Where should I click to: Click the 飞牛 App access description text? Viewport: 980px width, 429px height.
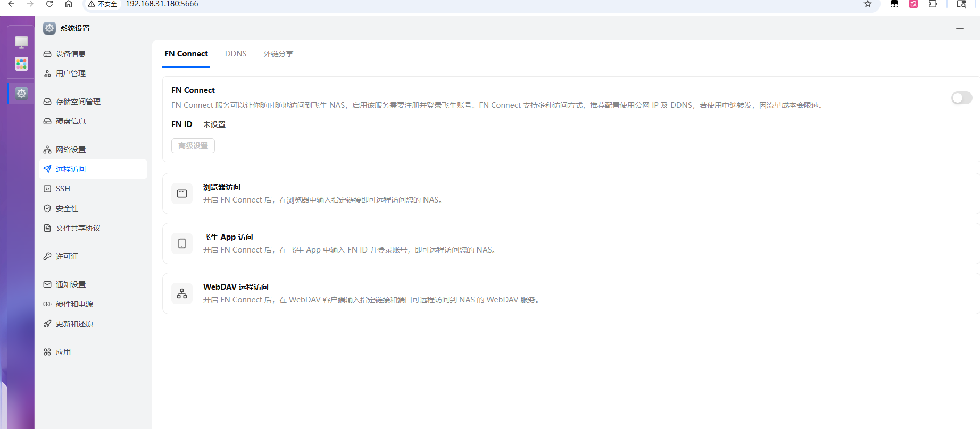[x=351, y=250]
